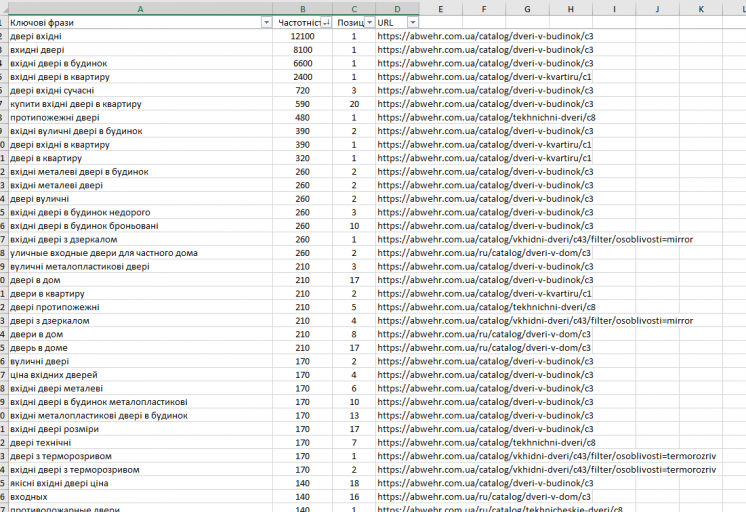The width and height of the screenshot is (746, 512).
Task: Select the cell 'двері з терморозривом'
Action: pos(140,456)
